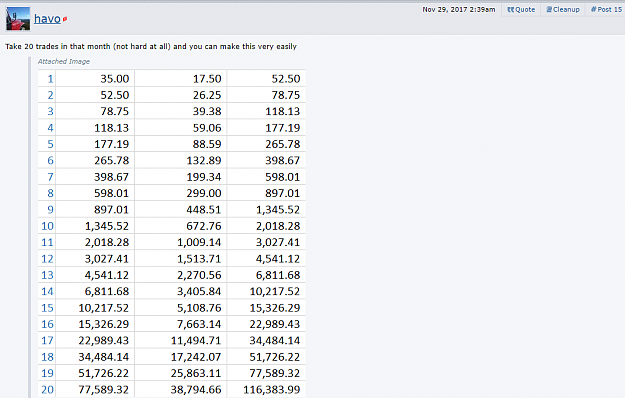Viewport: 625px width, 398px height.
Task: Select the cell reading 1,009.14
Action: click(x=181, y=242)
